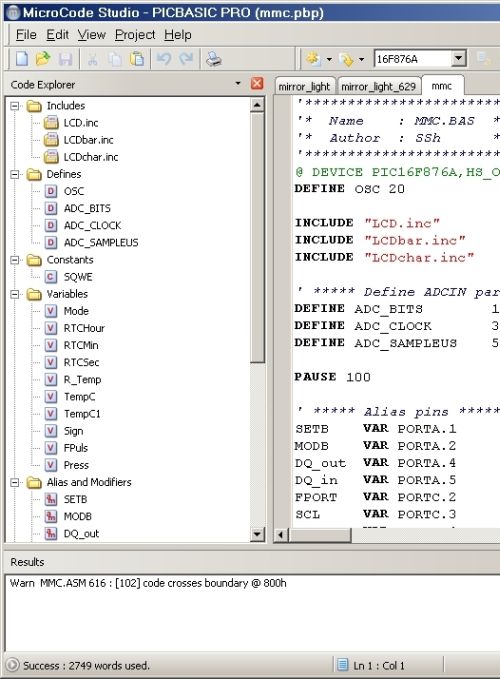Click the V icon next to Mode
The width and height of the screenshot is (500, 679).
51,311
